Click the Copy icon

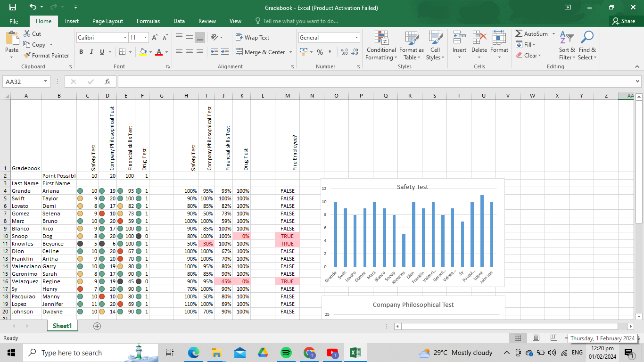pos(26,44)
